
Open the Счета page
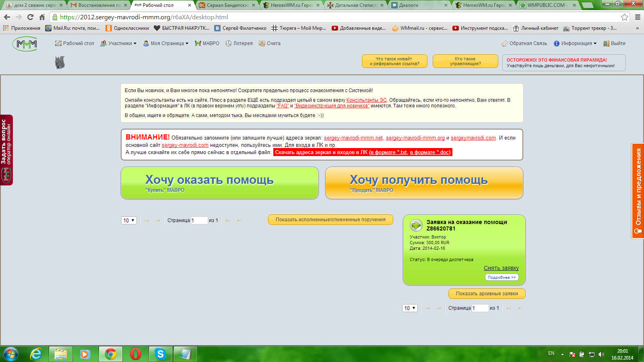pos(270,43)
